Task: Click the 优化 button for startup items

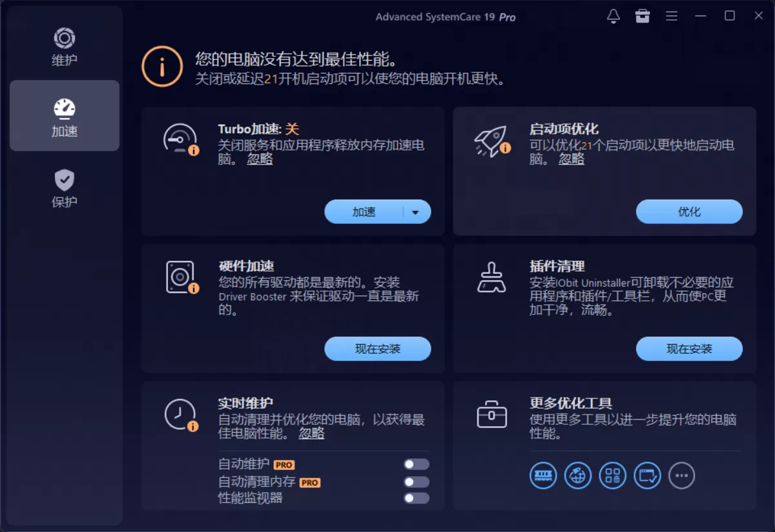Action: coord(689,211)
